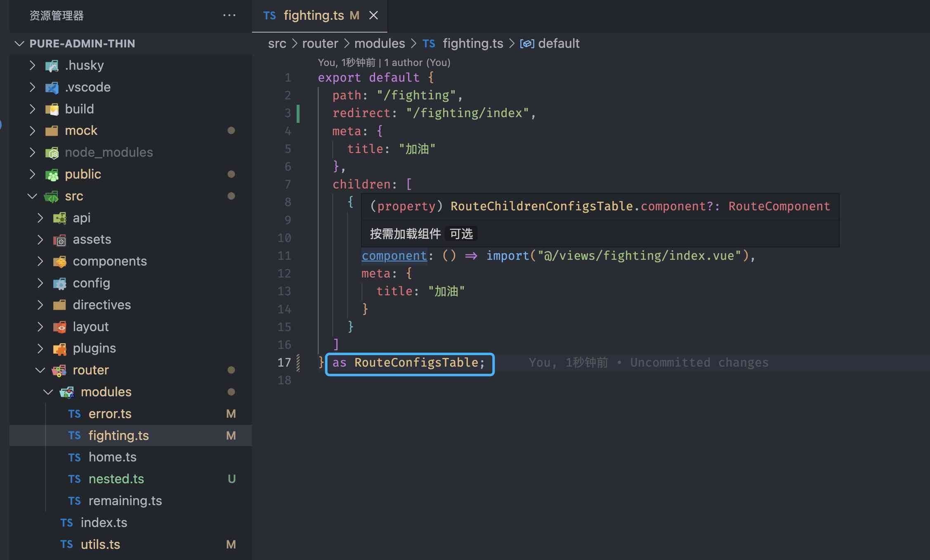This screenshot has width=930, height=560.
Task: Collapse the modules folder chevron
Action: [48, 392]
